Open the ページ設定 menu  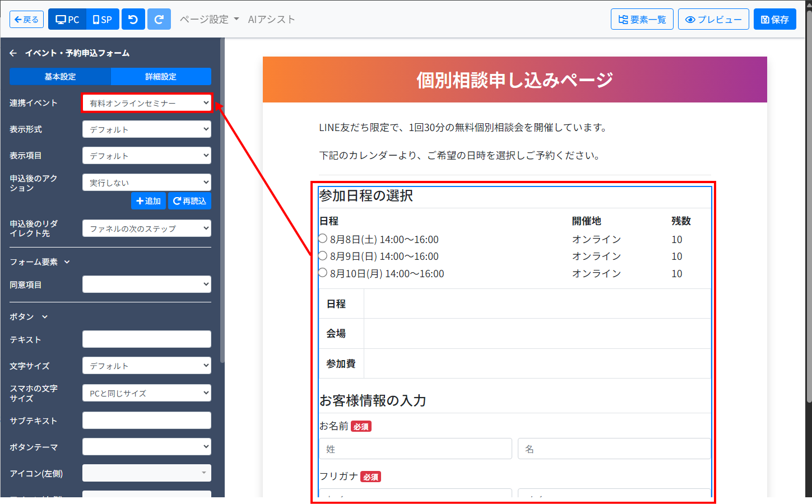(209, 20)
